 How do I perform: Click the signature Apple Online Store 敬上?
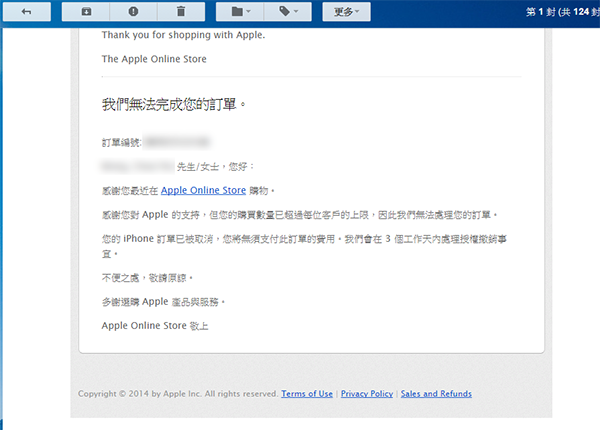pos(155,326)
